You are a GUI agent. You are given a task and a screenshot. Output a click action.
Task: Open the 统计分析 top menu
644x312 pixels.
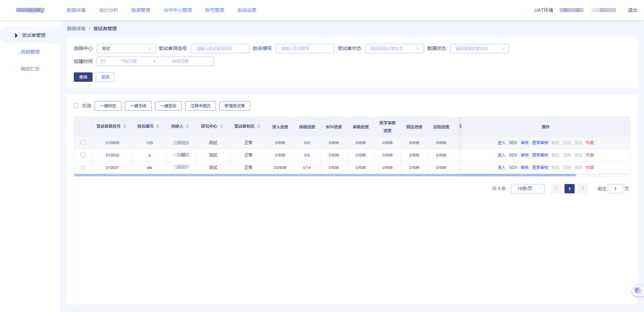[x=109, y=10]
